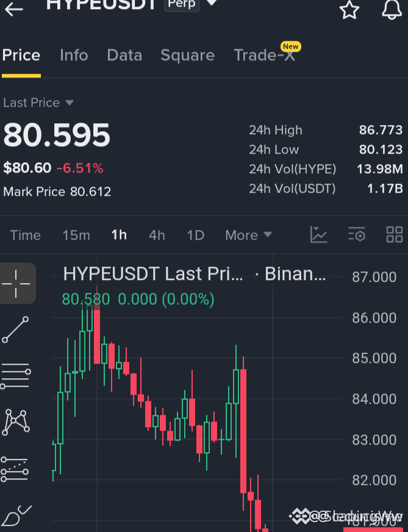The height and width of the screenshot is (532, 408).
Task: Select the brush drawing tool
Action: click(x=16, y=516)
